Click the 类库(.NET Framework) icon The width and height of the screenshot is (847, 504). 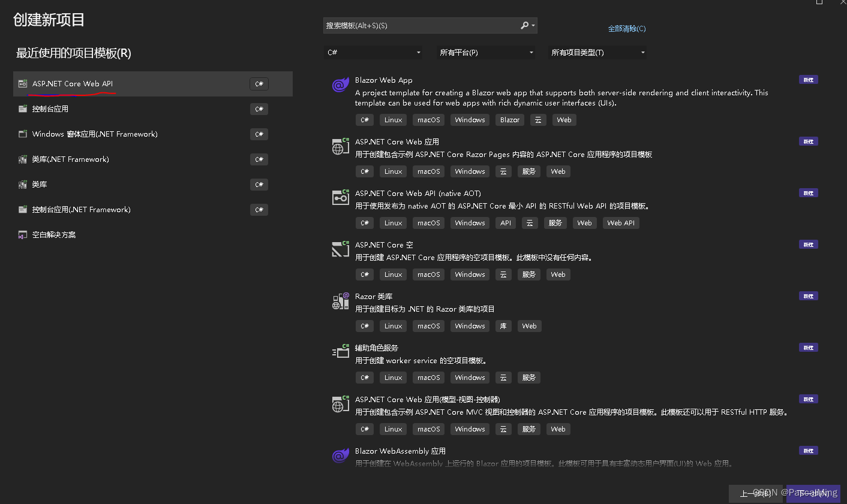point(23,159)
